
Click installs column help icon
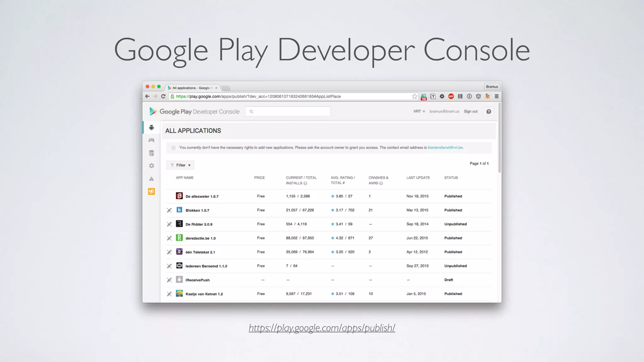point(305,183)
